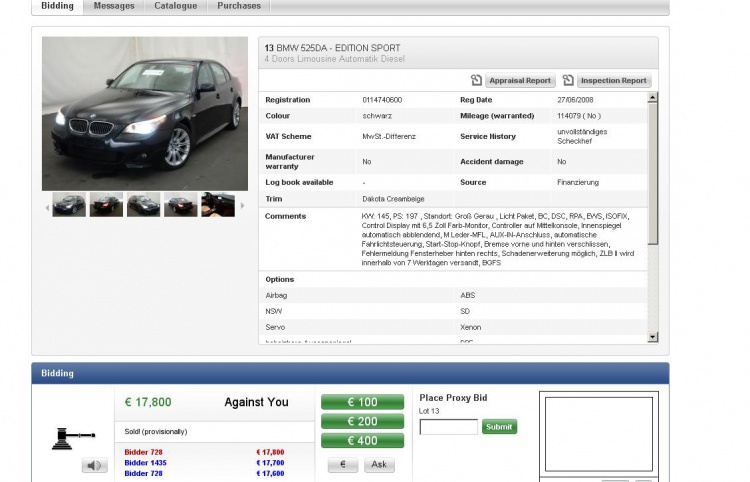
Task: Click the Against You status text
Action: click(x=256, y=402)
